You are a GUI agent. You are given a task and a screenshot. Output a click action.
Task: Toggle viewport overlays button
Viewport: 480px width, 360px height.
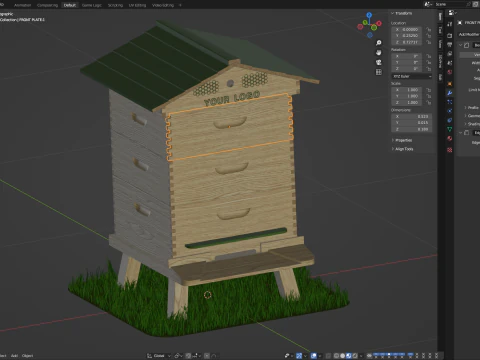click(x=314, y=356)
